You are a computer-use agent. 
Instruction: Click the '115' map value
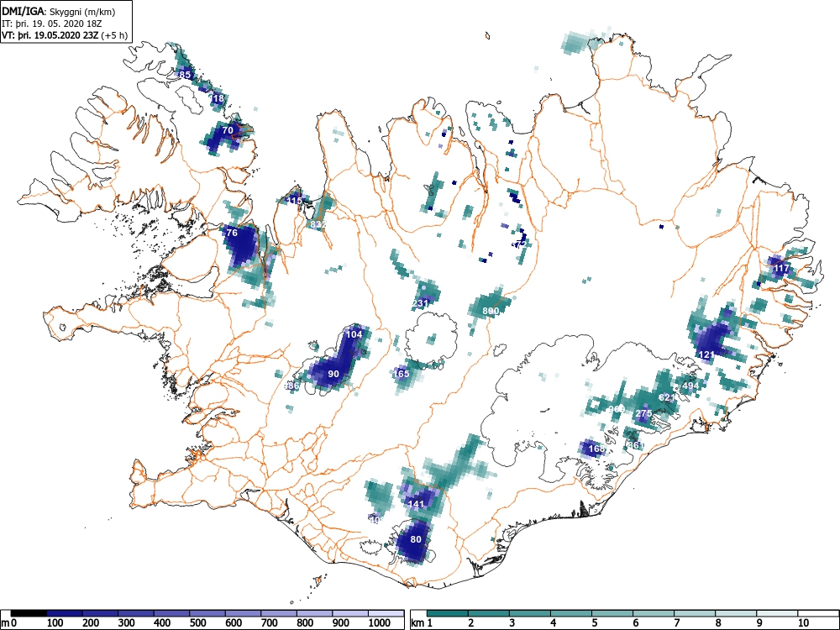tap(294, 201)
